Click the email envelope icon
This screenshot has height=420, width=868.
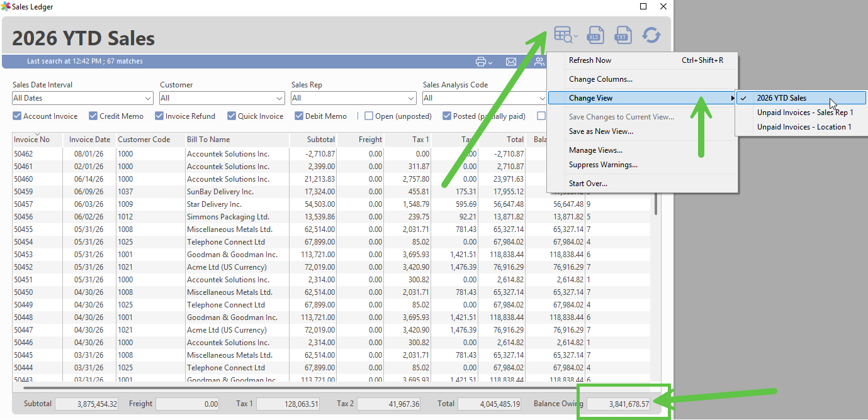(x=511, y=62)
